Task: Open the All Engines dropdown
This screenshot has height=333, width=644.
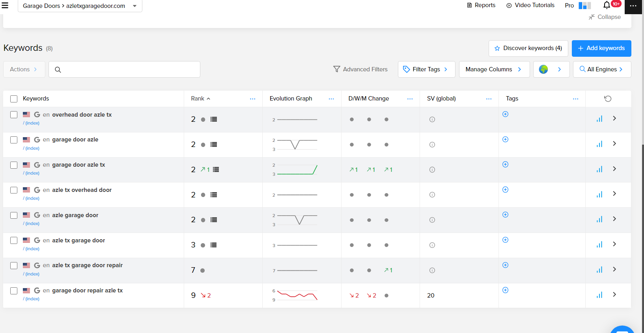Action: pyautogui.click(x=601, y=69)
